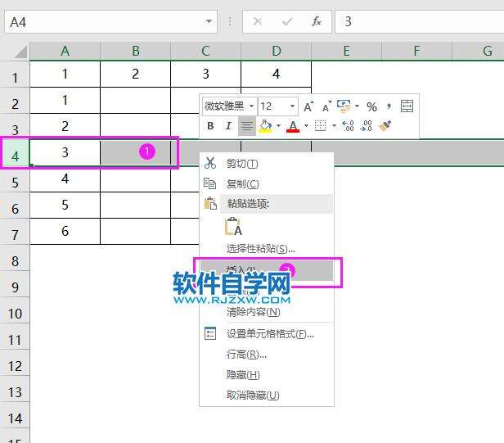This screenshot has width=504, height=443.
Task: Click the Name Box showing A4
Action: click(111, 21)
